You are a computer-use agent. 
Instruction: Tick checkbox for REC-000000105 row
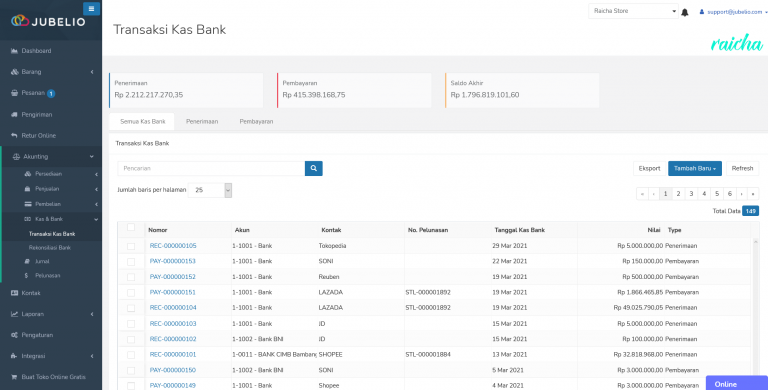click(x=131, y=246)
